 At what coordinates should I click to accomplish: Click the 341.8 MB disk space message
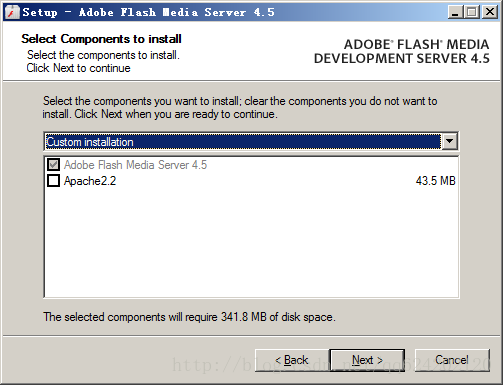coord(189,317)
